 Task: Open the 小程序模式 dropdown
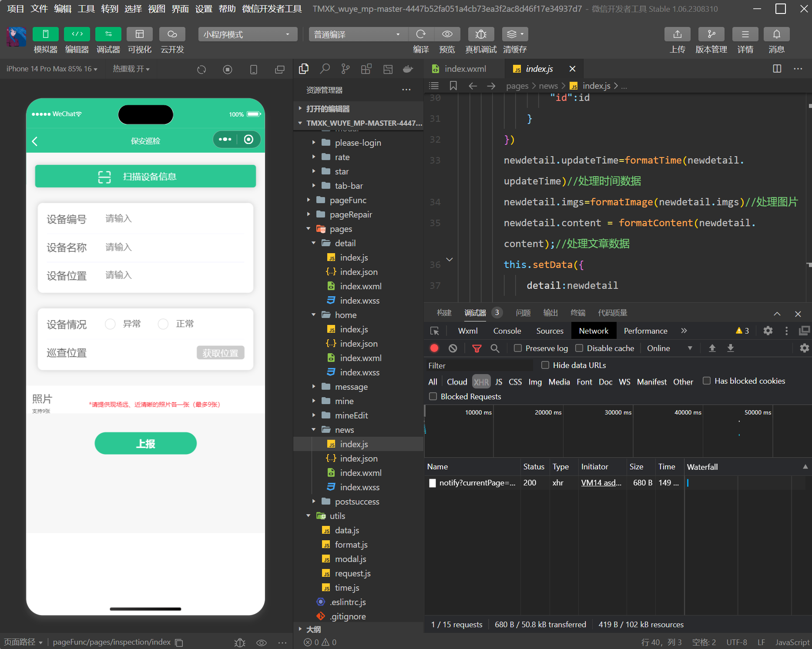(248, 34)
